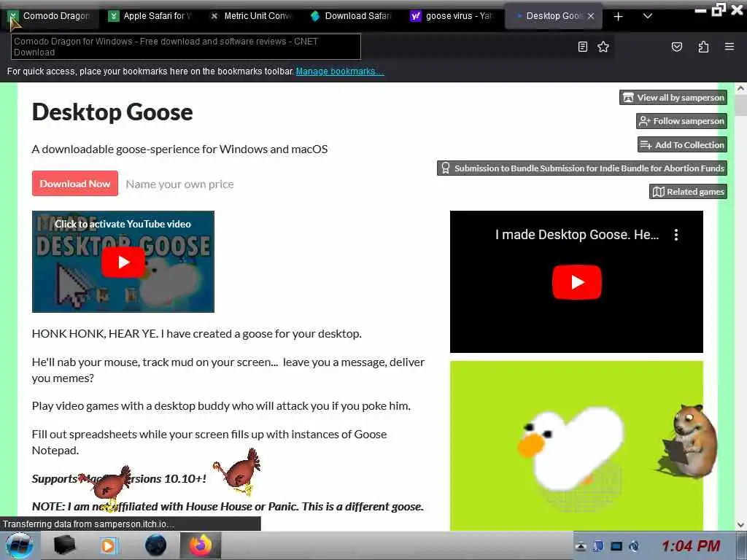This screenshot has width=747, height=560.
Task: Click the 'HONK HONK, HEAR YE' line
Action: click(x=197, y=334)
